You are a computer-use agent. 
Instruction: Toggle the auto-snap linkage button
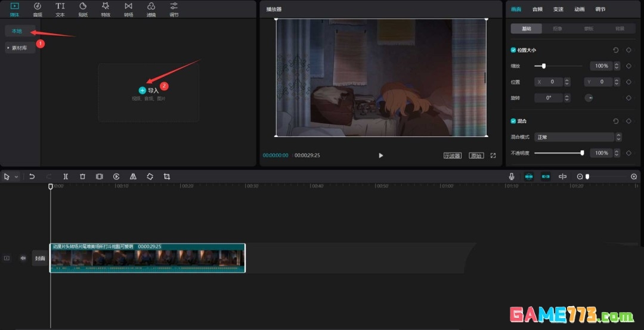point(546,176)
